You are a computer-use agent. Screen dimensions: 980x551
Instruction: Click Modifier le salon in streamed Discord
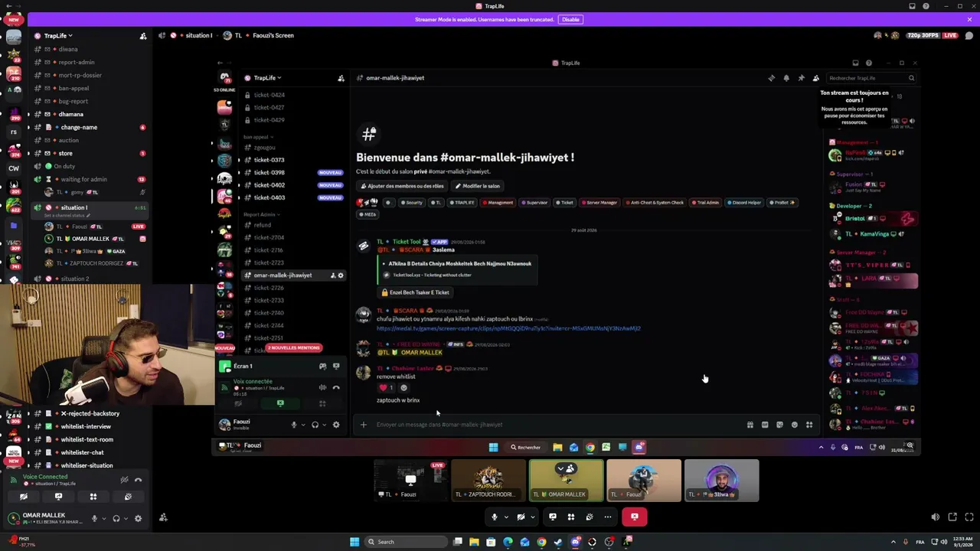pos(477,186)
